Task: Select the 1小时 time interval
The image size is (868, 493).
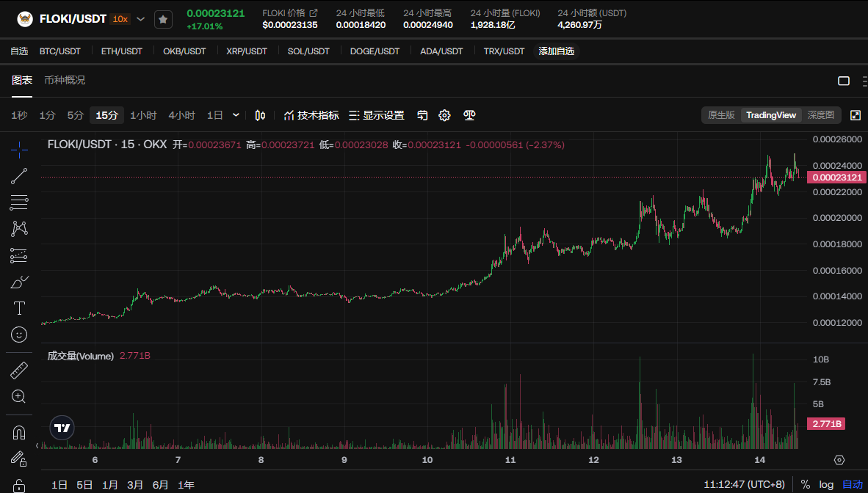Action: click(143, 115)
